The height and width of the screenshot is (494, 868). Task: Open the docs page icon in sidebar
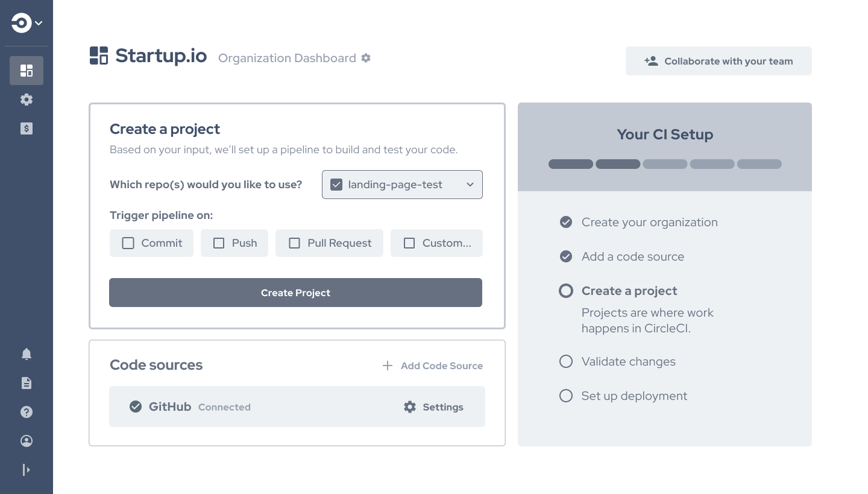click(27, 383)
